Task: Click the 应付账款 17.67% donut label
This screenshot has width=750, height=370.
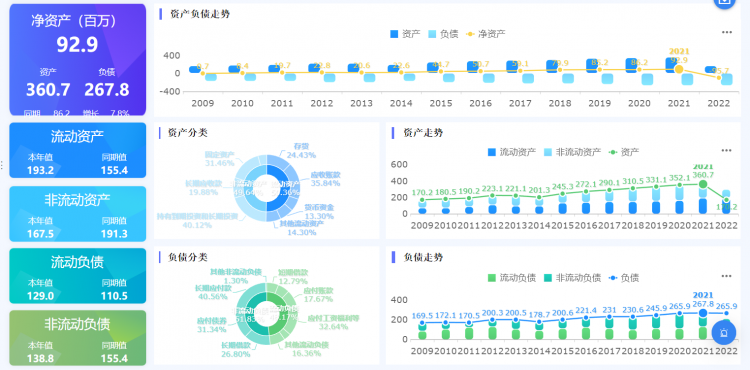Action: [x=318, y=294]
